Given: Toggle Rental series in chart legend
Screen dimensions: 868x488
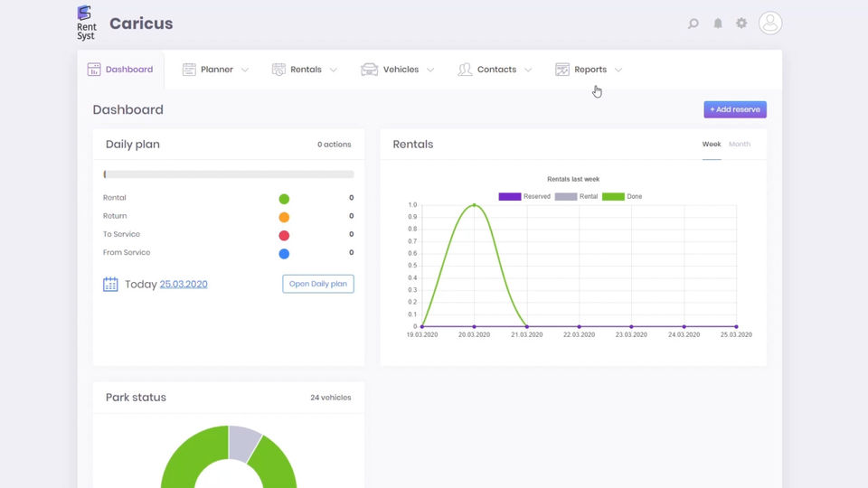Looking at the screenshot, I should (566, 196).
